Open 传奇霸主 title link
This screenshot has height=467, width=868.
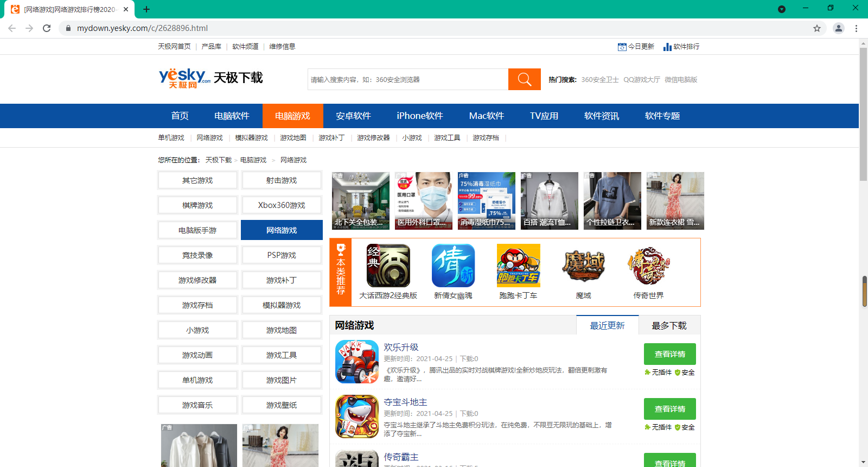coord(401,457)
